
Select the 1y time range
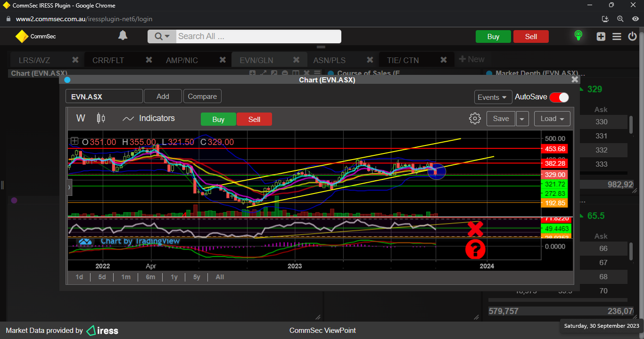coord(174,277)
